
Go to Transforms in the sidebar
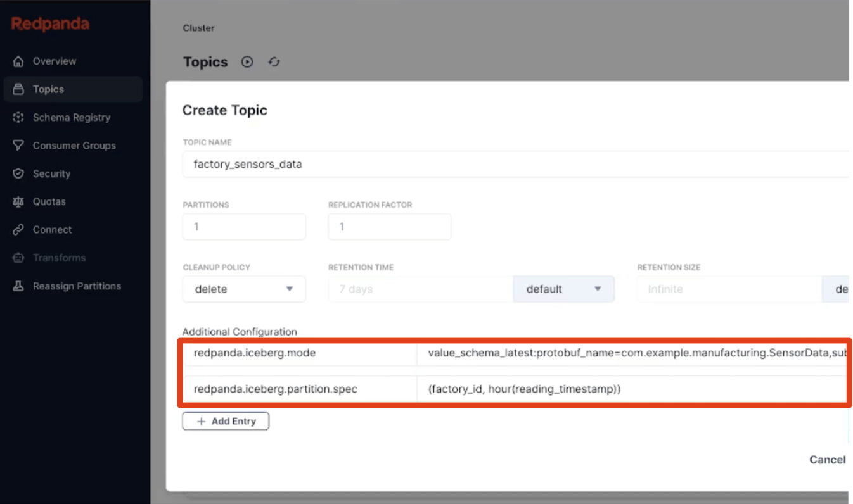59,258
